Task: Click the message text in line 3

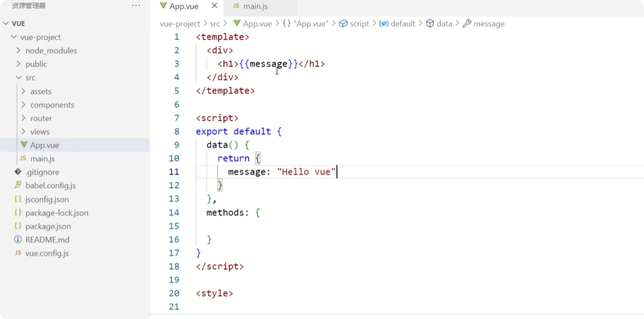Action: pyautogui.click(x=268, y=64)
